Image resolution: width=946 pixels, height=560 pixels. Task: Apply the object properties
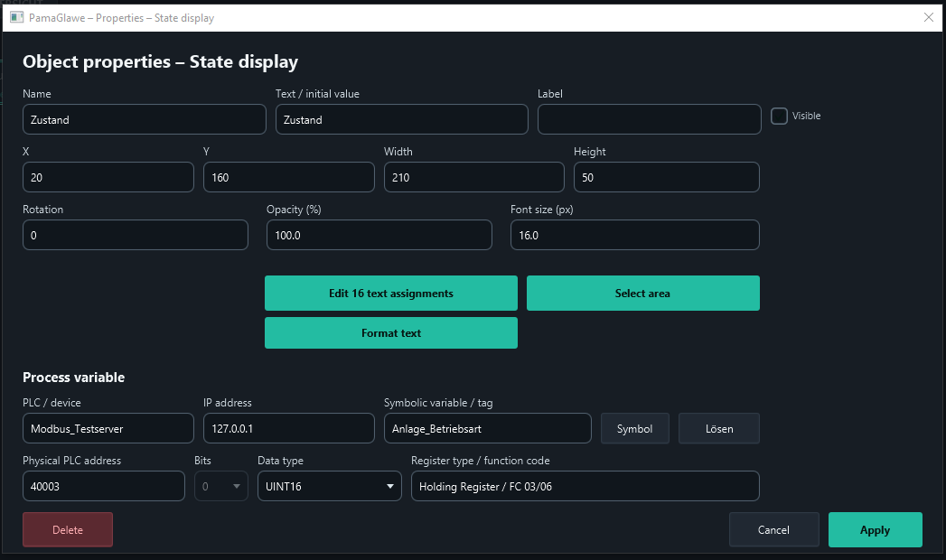pyautogui.click(x=875, y=530)
